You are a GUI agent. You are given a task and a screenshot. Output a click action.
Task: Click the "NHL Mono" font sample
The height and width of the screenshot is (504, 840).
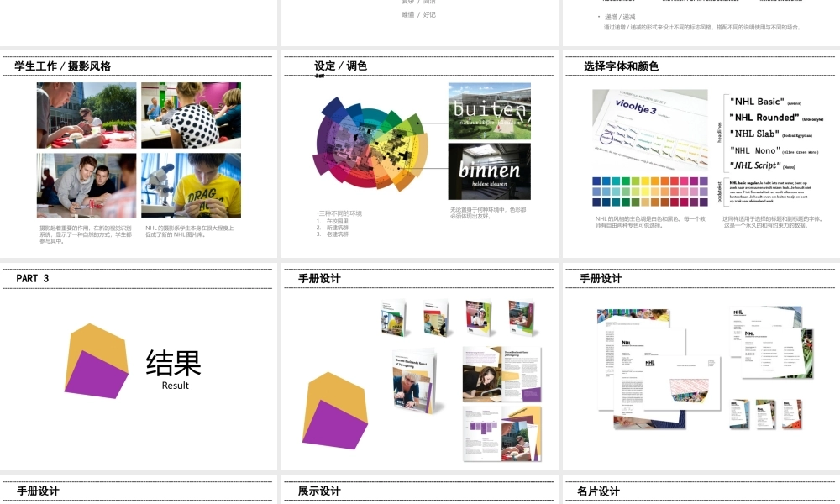click(753, 149)
